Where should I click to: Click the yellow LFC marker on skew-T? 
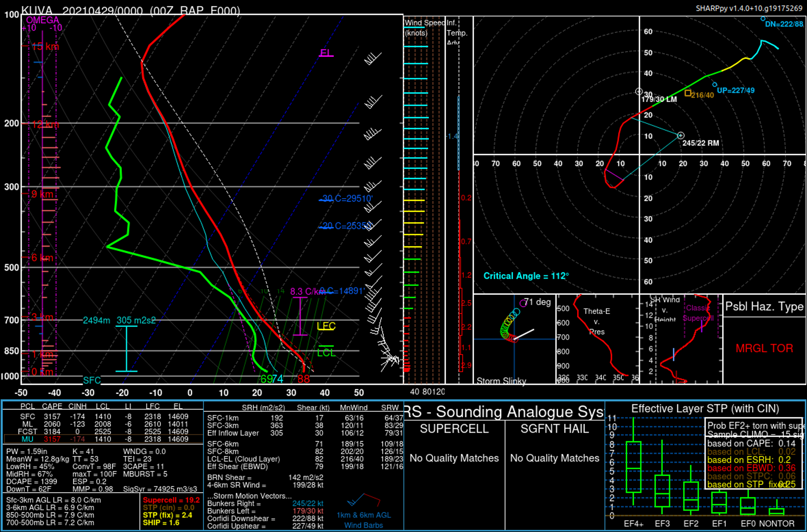click(326, 326)
